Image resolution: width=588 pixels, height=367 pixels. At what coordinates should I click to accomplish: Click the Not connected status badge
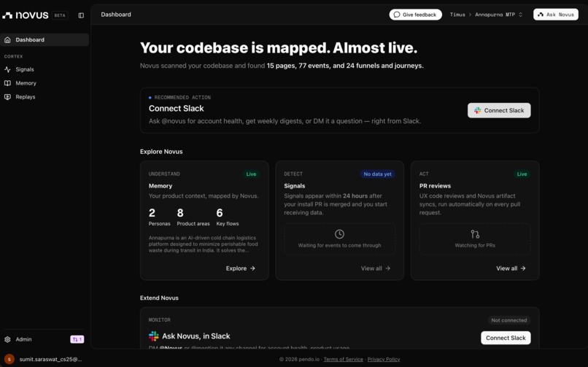point(509,320)
